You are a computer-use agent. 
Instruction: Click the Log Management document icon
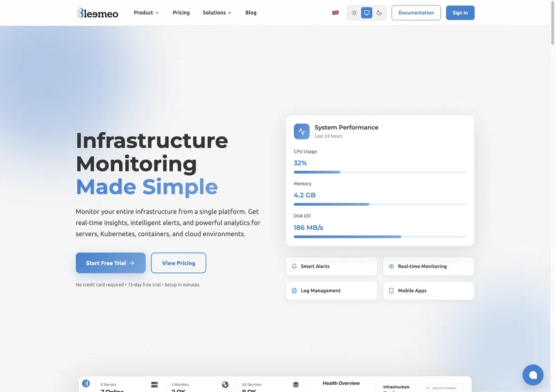pyautogui.click(x=294, y=291)
